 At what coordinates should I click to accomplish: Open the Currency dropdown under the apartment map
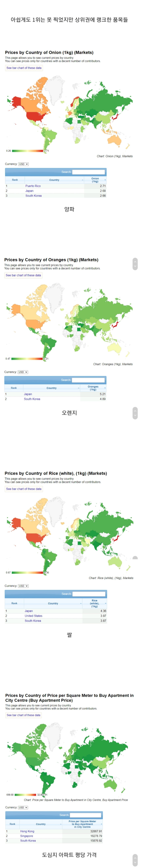pyautogui.click(x=23, y=807)
